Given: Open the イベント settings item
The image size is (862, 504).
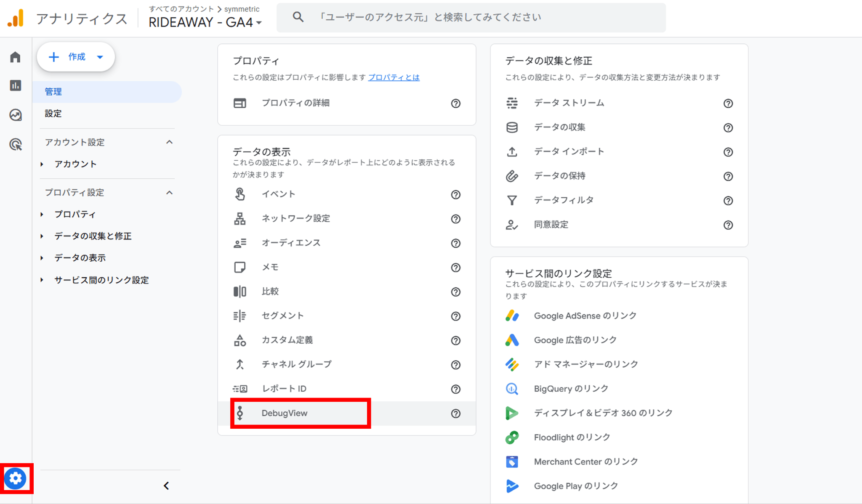Looking at the screenshot, I should (x=347, y=194).
